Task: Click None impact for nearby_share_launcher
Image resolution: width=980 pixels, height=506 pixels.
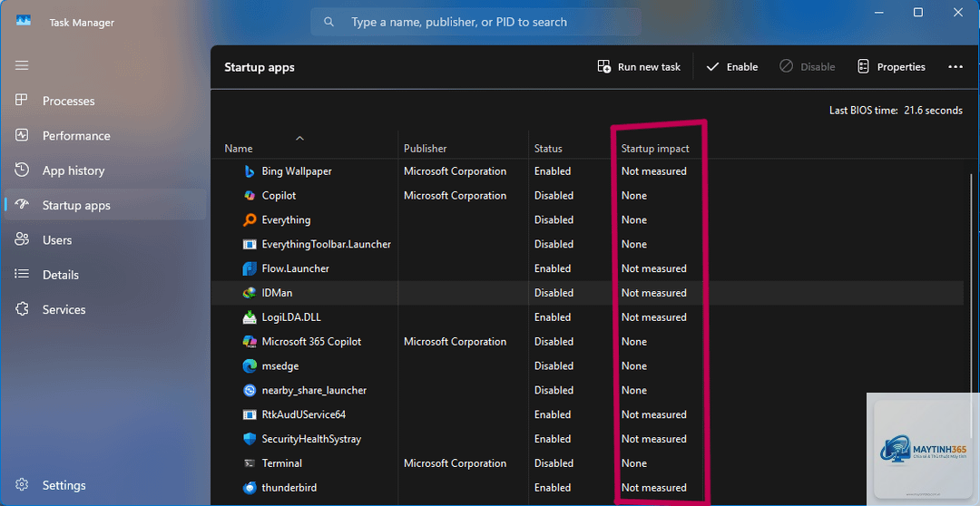Action: [x=633, y=391]
